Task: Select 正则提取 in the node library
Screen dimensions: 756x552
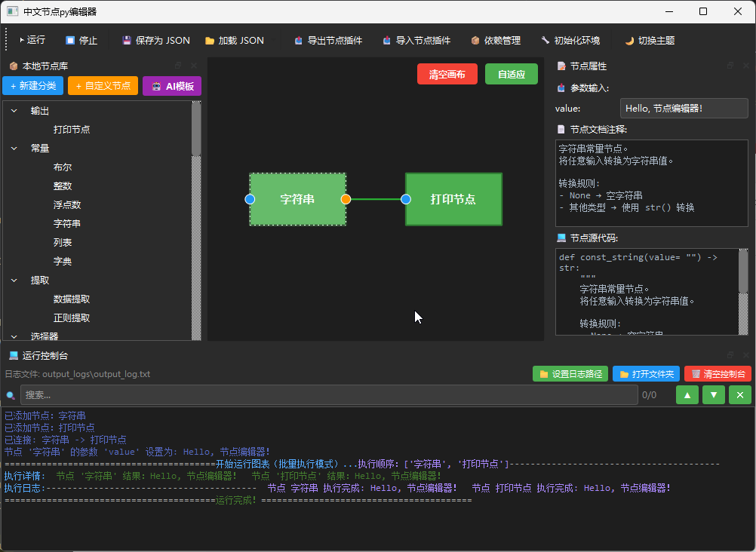Action: tap(72, 318)
